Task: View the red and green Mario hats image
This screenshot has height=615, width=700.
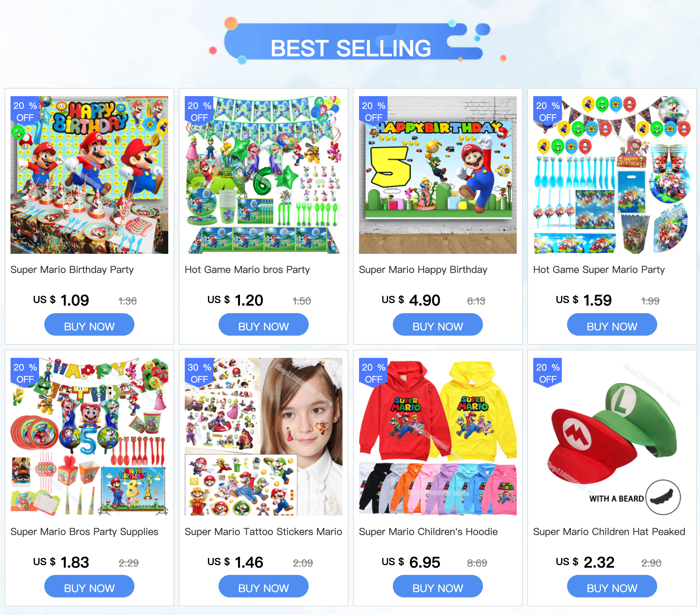Action: point(612,437)
